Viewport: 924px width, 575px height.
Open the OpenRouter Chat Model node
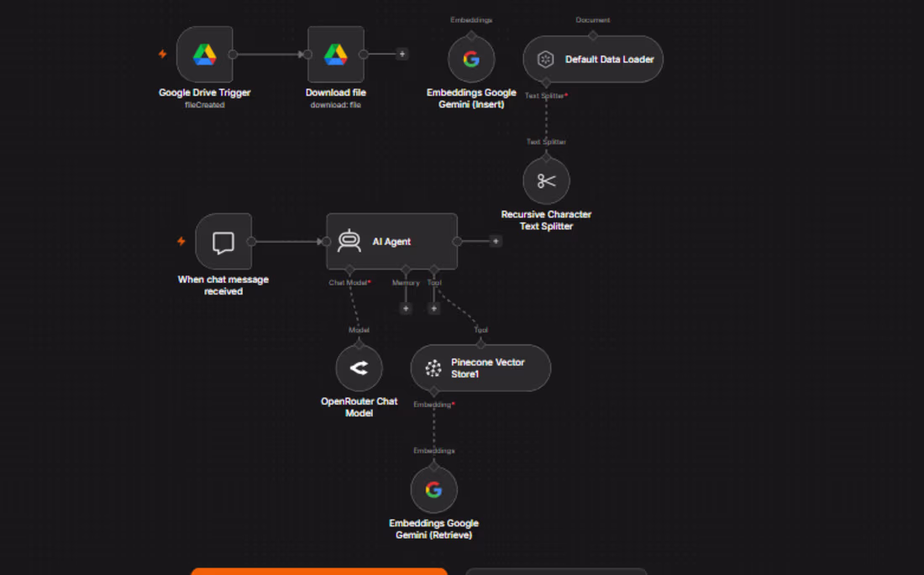pyautogui.click(x=359, y=368)
